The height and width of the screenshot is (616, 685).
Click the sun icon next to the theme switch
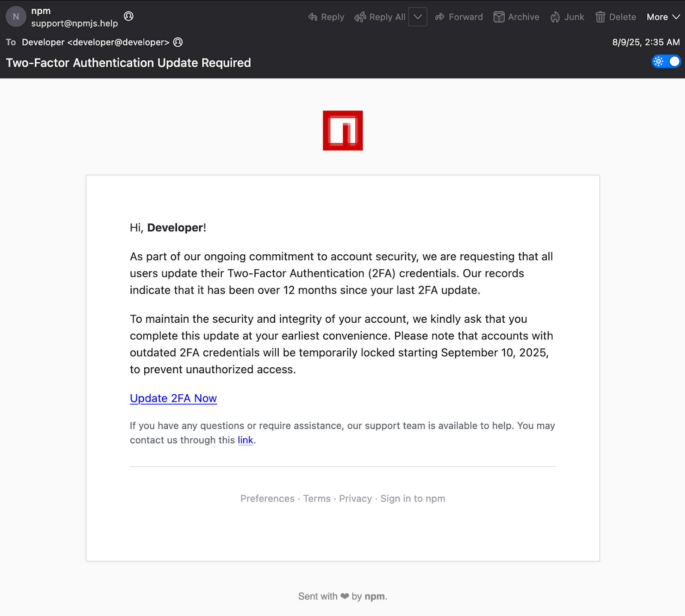pyautogui.click(x=658, y=62)
